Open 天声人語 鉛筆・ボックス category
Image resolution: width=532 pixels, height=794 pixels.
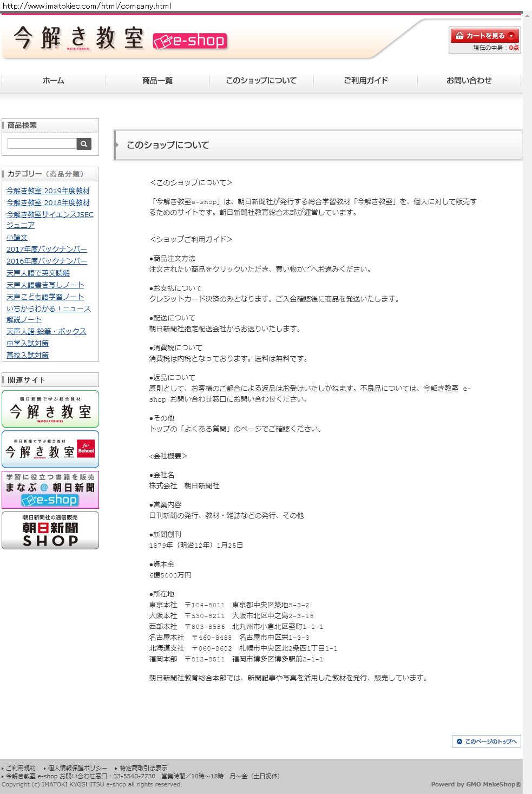click(46, 331)
